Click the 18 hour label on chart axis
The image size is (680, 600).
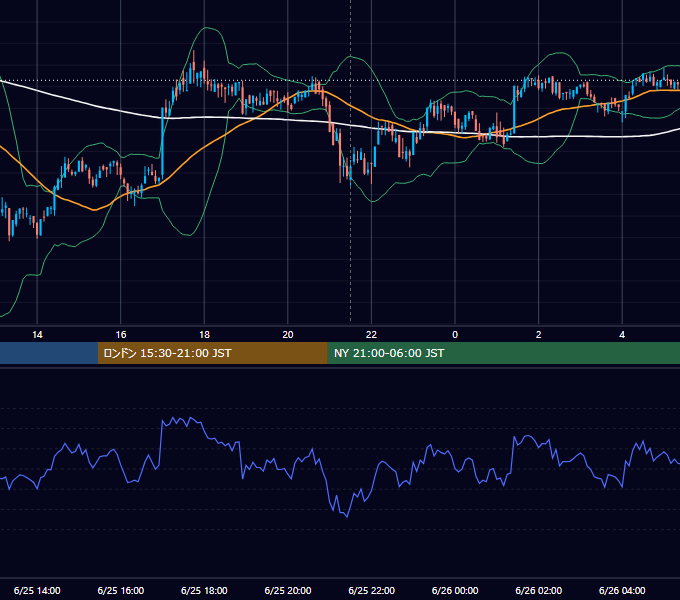204,335
